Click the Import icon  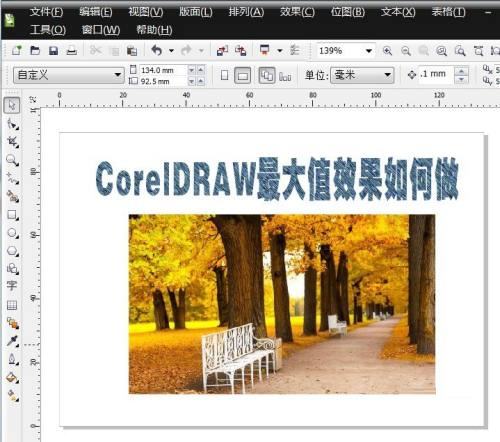222,50
